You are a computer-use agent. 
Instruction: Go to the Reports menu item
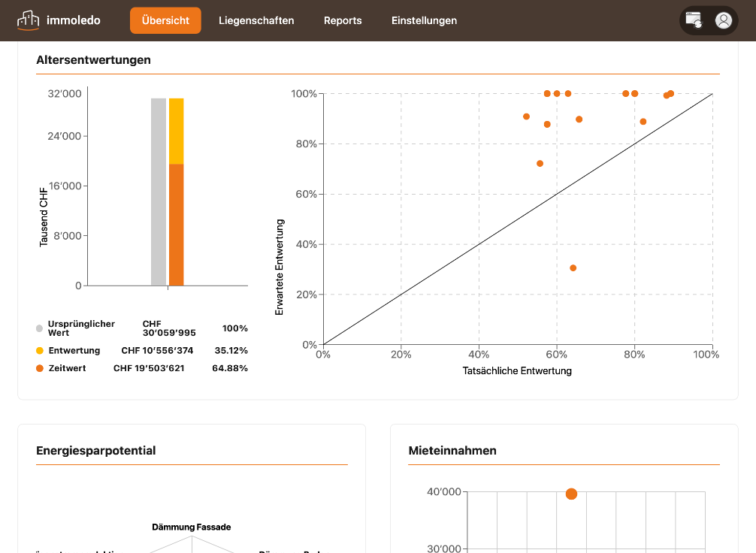tap(343, 20)
